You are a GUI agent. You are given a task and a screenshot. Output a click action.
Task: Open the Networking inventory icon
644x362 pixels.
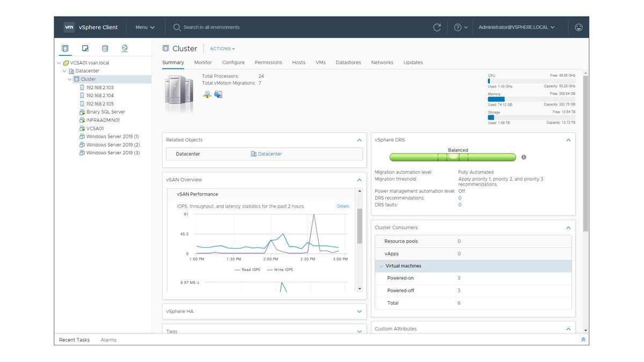click(x=124, y=48)
